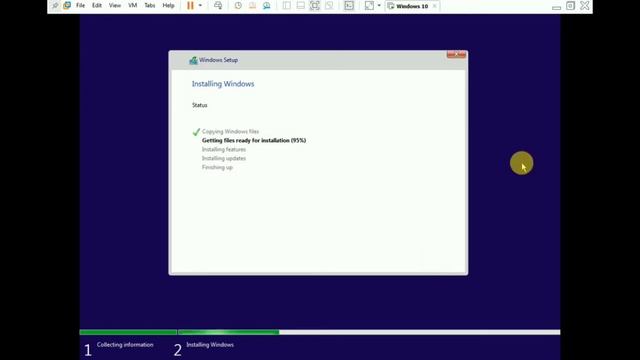Image resolution: width=640 pixels, height=360 pixels.
Task: Click the green checkmark beside Copying files
Action: point(196,132)
